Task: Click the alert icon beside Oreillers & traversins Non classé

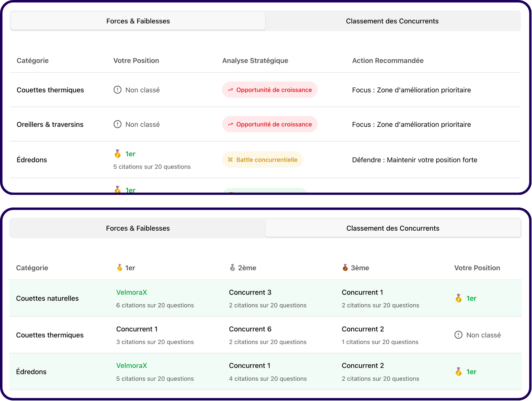Action: (x=118, y=124)
